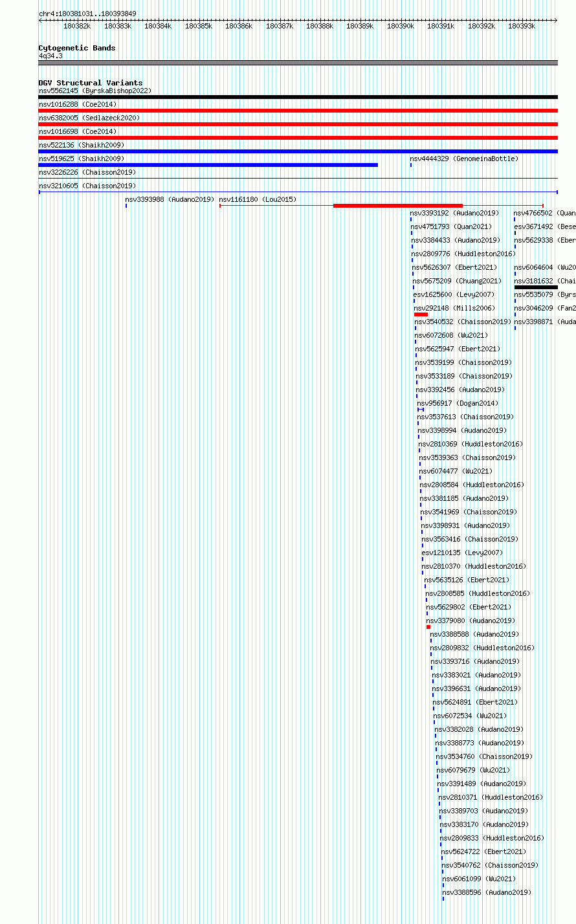Open nsv2809776 (Huddleston2016) label
Viewport: 576px width, 924px height.
(x=463, y=254)
